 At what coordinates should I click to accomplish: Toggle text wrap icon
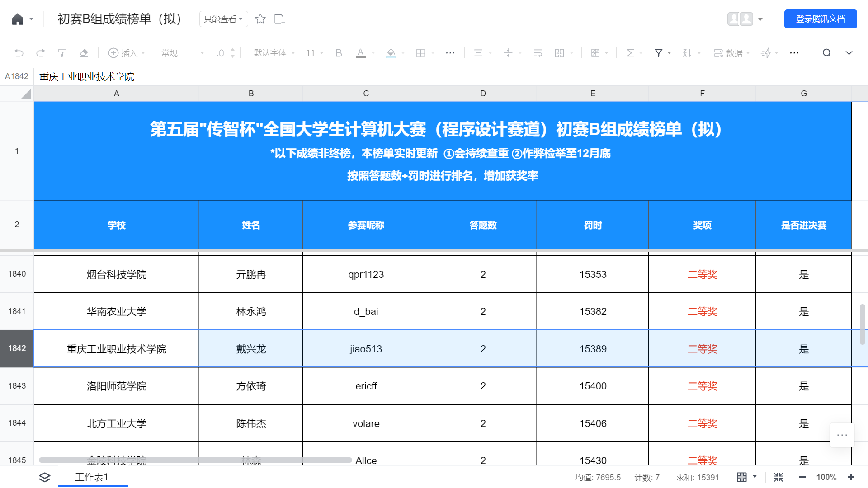(x=538, y=53)
